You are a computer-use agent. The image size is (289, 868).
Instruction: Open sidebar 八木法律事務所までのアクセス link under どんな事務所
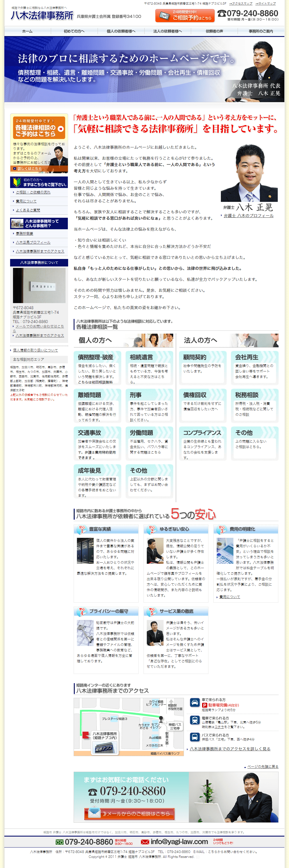[40, 251]
